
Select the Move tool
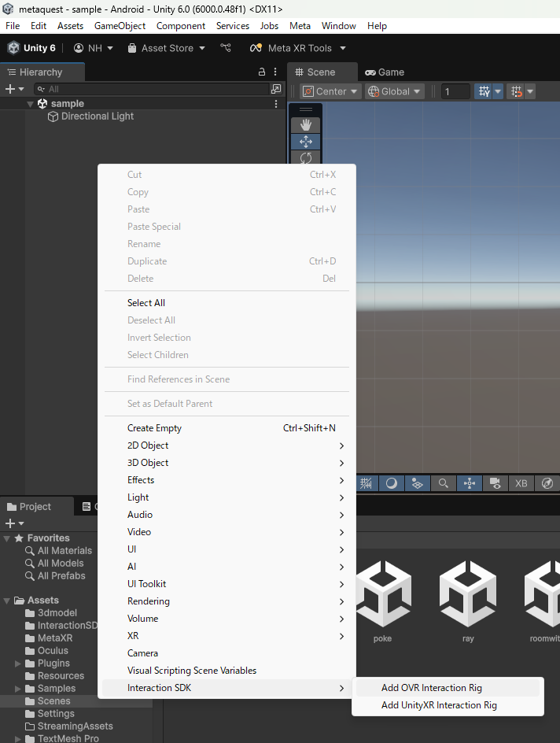coord(306,141)
